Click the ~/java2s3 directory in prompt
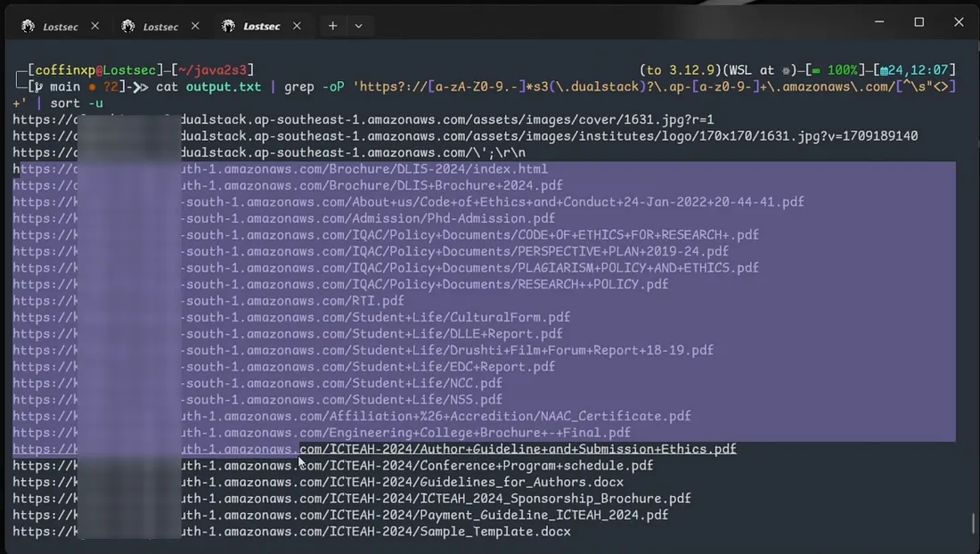Image resolution: width=980 pixels, height=554 pixels. tap(213, 70)
